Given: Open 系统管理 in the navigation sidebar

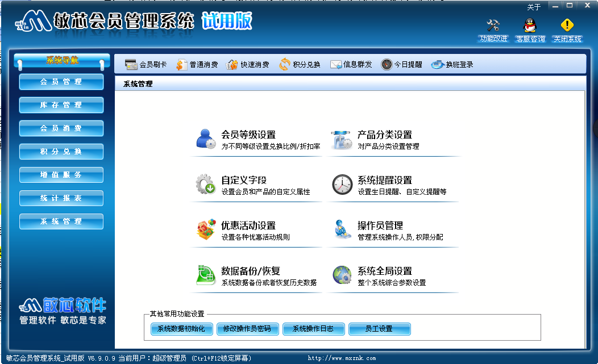Looking at the screenshot, I should pyautogui.click(x=61, y=221).
